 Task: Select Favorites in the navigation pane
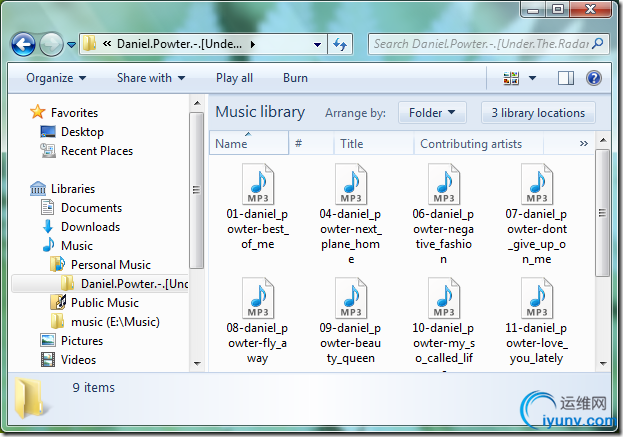[x=74, y=113]
